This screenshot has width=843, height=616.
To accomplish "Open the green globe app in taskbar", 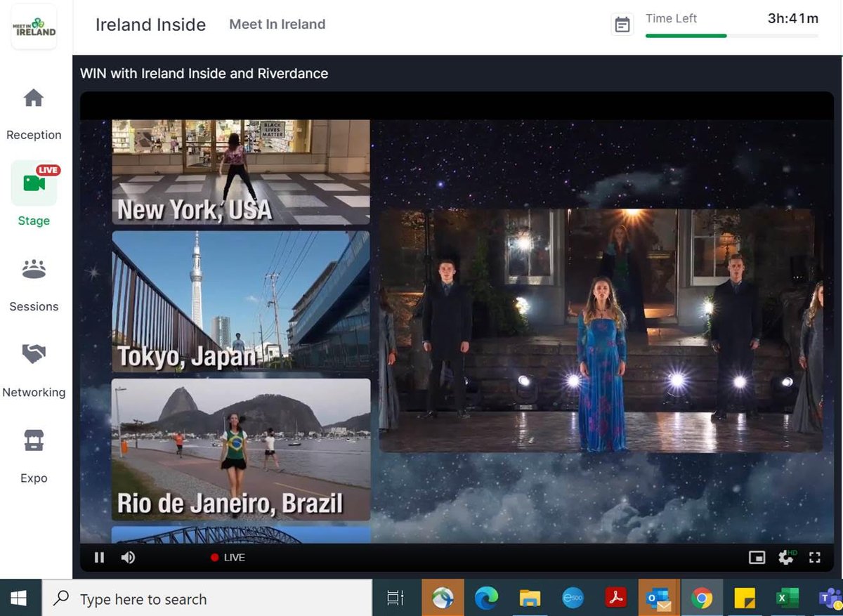I will point(443,598).
